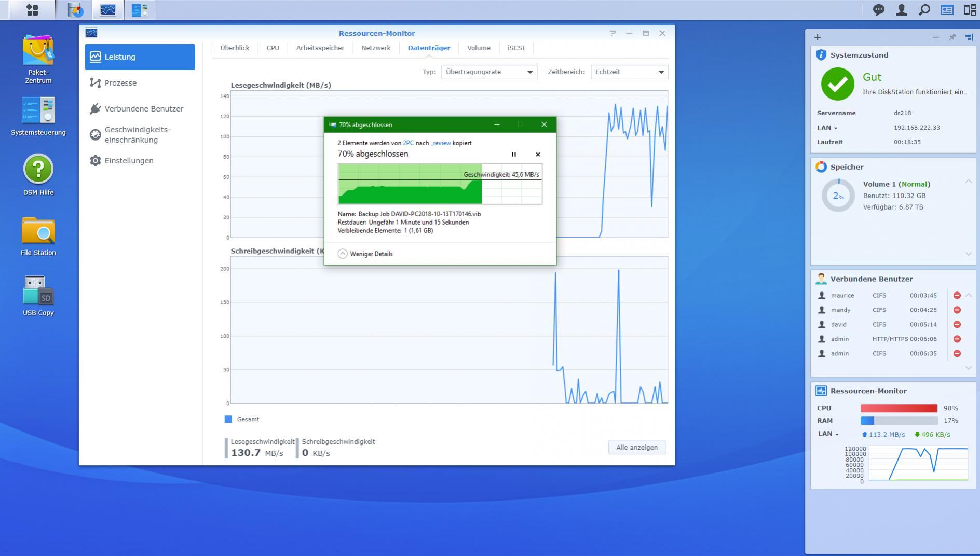The height and width of the screenshot is (556, 980).
Task: Open the Zeitbereich Echtzeit dropdown
Action: tap(629, 72)
